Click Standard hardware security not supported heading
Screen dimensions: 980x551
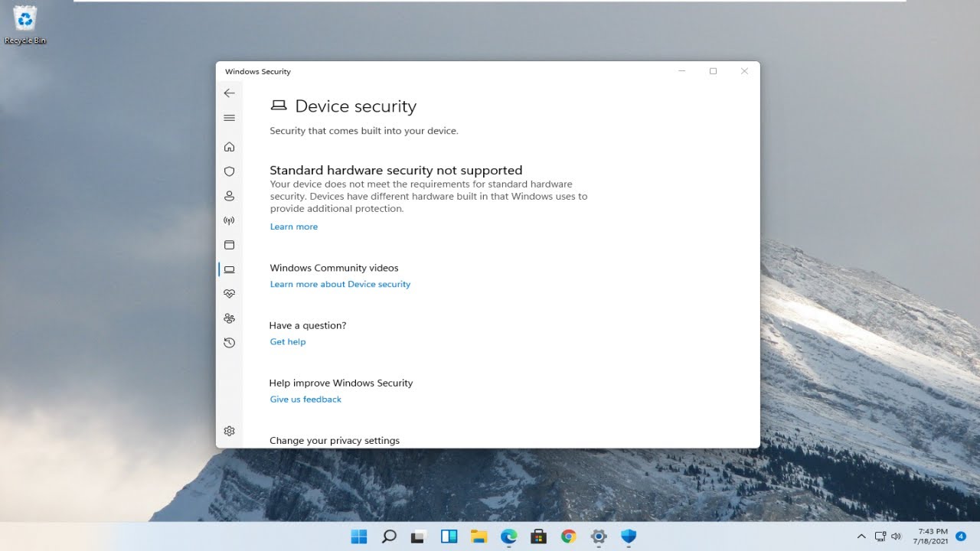[396, 170]
